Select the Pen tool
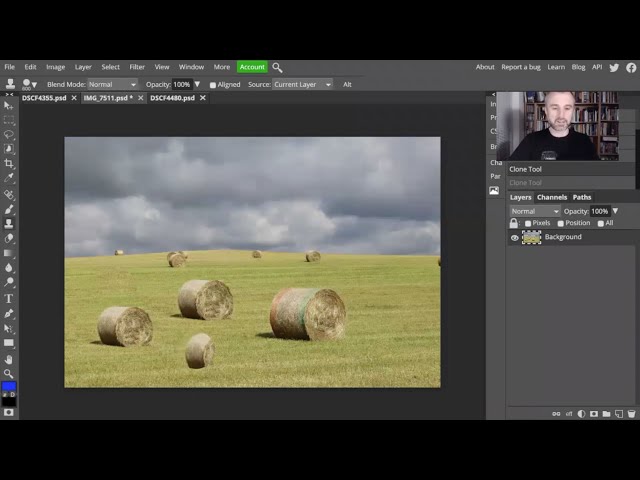 (9, 313)
